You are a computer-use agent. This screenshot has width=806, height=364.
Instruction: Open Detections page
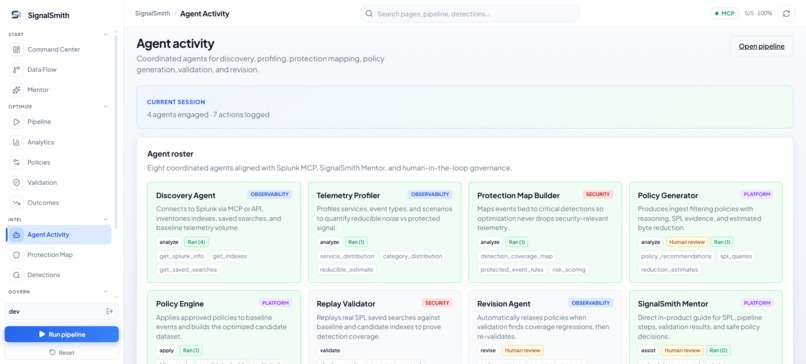(58, 275)
